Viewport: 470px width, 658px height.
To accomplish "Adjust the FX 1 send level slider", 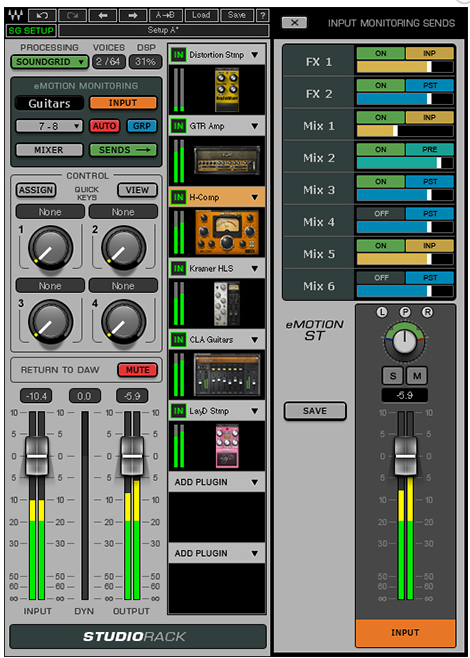I will coord(405,67).
